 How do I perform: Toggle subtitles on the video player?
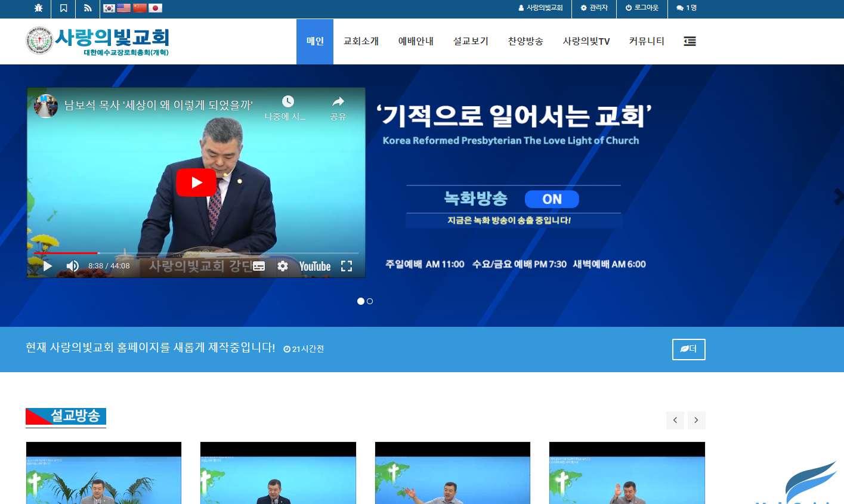pyautogui.click(x=259, y=266)
